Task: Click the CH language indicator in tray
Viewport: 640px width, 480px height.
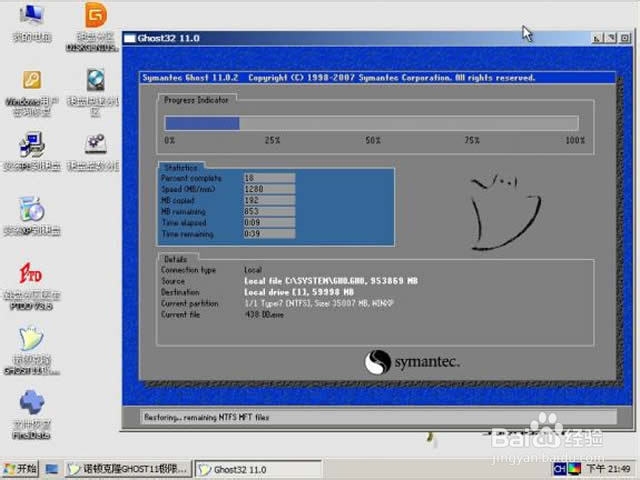Action: pos(560,469)
